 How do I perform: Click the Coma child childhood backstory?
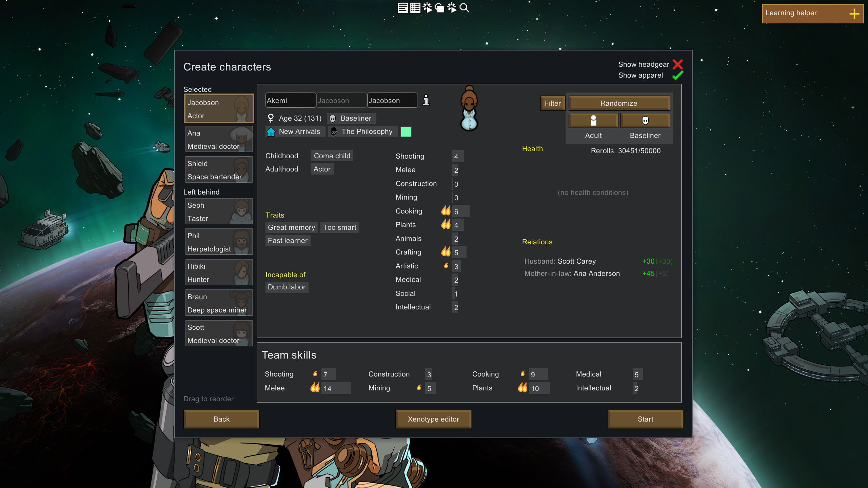click(x=332, y=156)
